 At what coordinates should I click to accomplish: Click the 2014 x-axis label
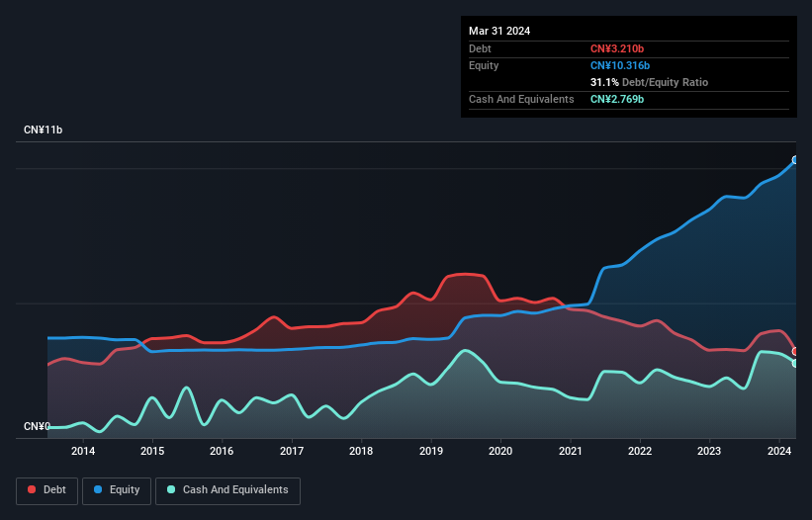[x=83, y=451]
